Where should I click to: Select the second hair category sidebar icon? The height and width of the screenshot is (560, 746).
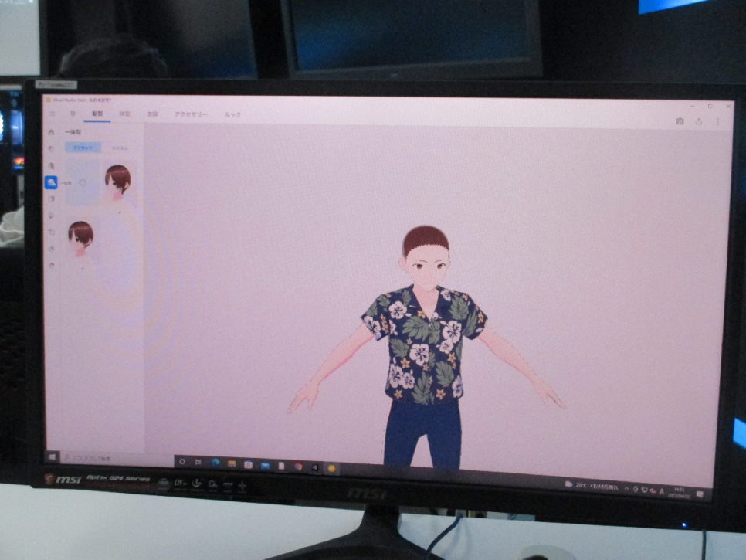[51, 165]
